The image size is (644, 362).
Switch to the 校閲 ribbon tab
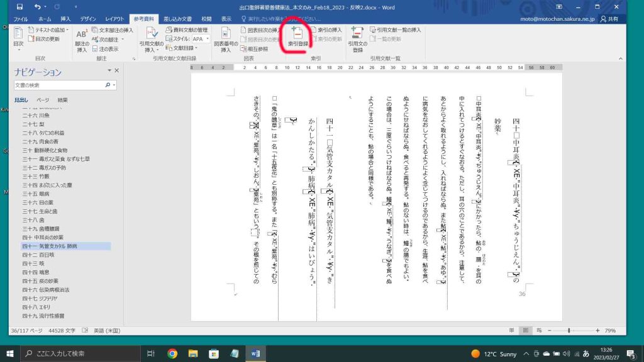206,19
